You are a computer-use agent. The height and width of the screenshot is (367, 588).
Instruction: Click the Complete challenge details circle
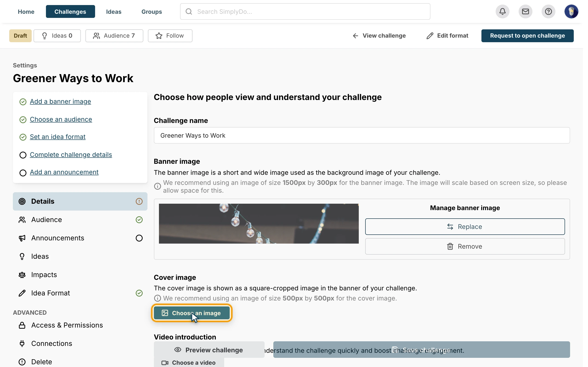23,155
